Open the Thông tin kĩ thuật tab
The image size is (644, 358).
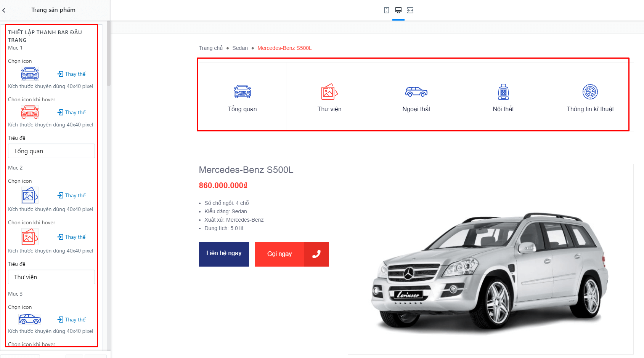tap(590, 96)
